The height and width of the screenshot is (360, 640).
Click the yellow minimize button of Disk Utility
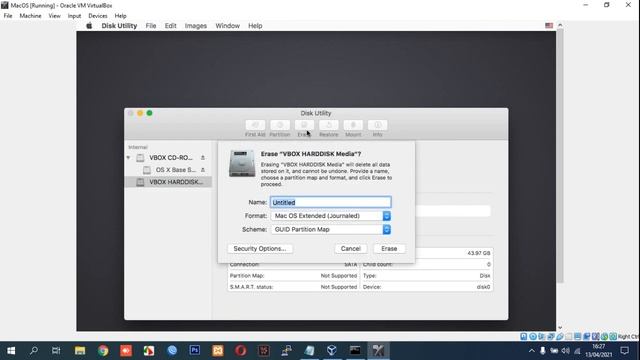(140, 113)
